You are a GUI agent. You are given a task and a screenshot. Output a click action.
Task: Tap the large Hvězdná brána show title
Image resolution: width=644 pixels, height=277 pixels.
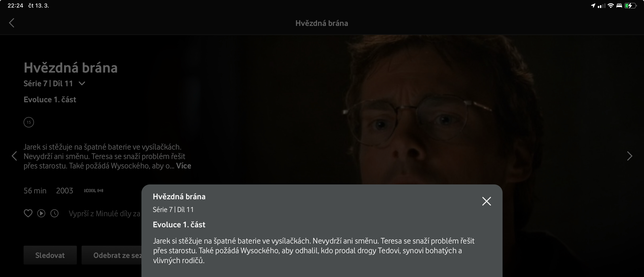coord(70,68)
